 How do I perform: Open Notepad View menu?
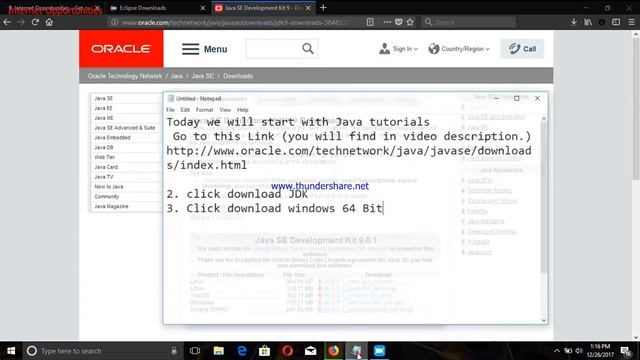(x=225, y=110)
